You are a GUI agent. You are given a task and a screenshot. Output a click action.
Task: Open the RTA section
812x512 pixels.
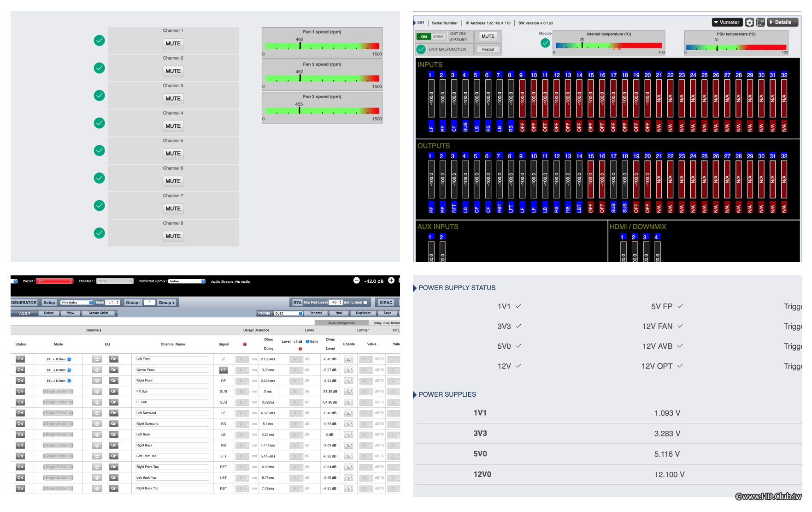[x=297, y=303]
